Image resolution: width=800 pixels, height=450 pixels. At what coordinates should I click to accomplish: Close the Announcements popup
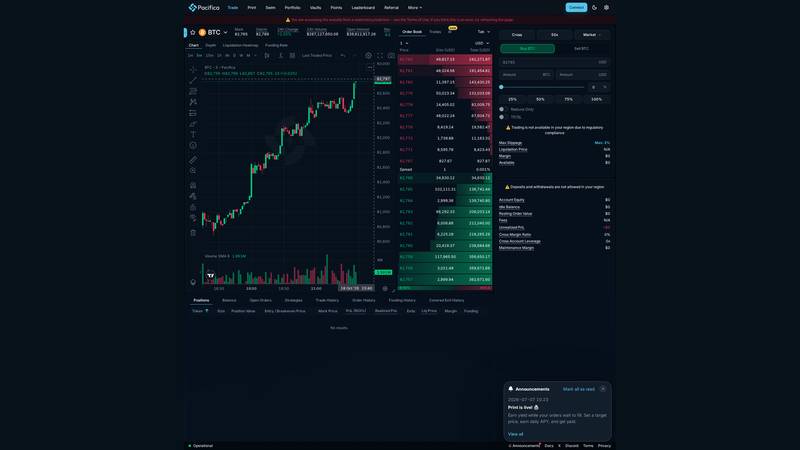603,389
